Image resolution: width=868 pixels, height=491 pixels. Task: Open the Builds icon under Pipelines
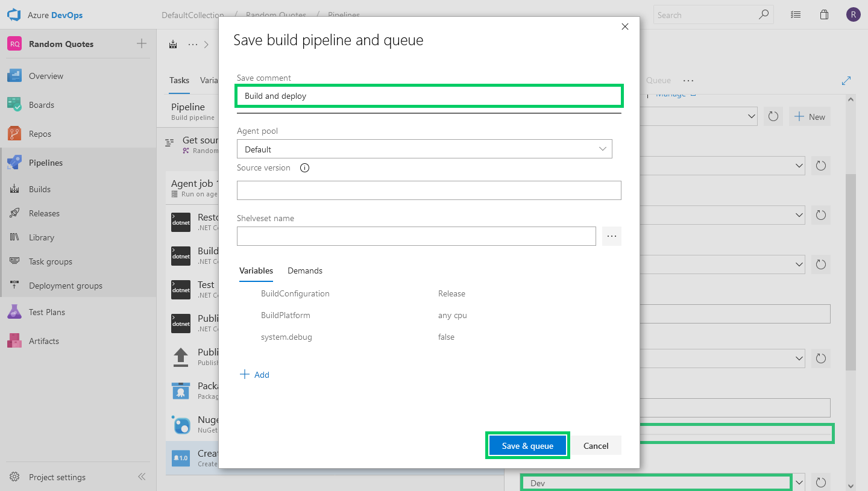(15, 189)
